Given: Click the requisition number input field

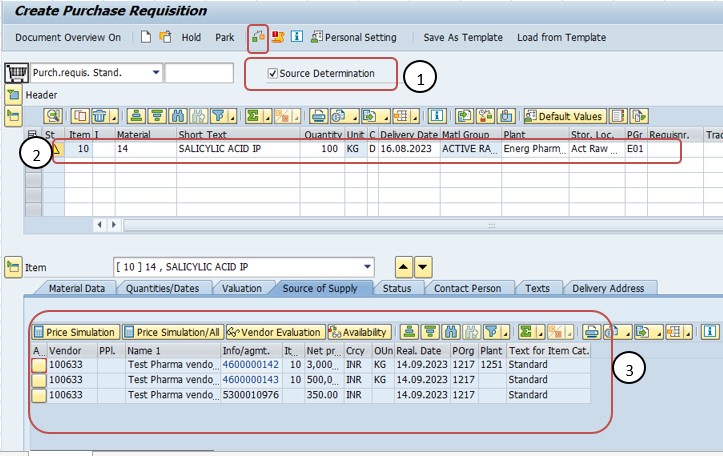Looking at the screenshot, I should coord(199,73).
